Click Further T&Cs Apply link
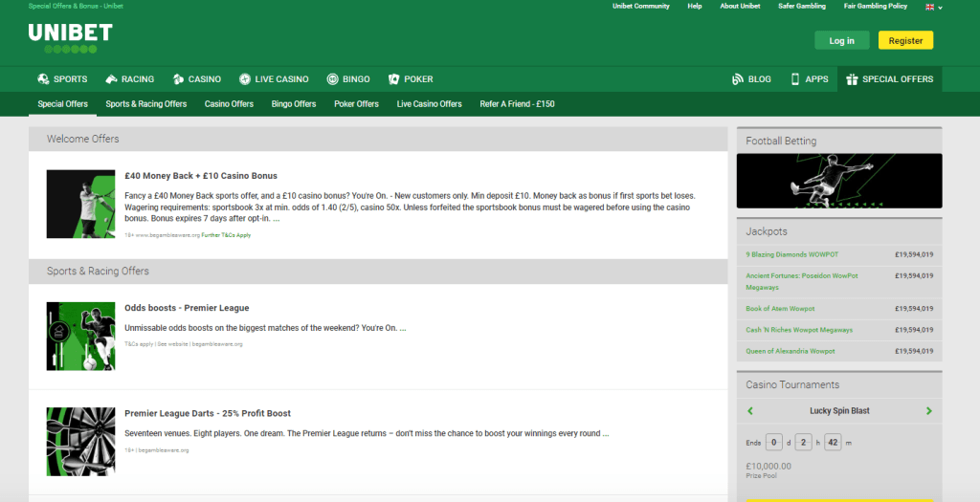 226,235
